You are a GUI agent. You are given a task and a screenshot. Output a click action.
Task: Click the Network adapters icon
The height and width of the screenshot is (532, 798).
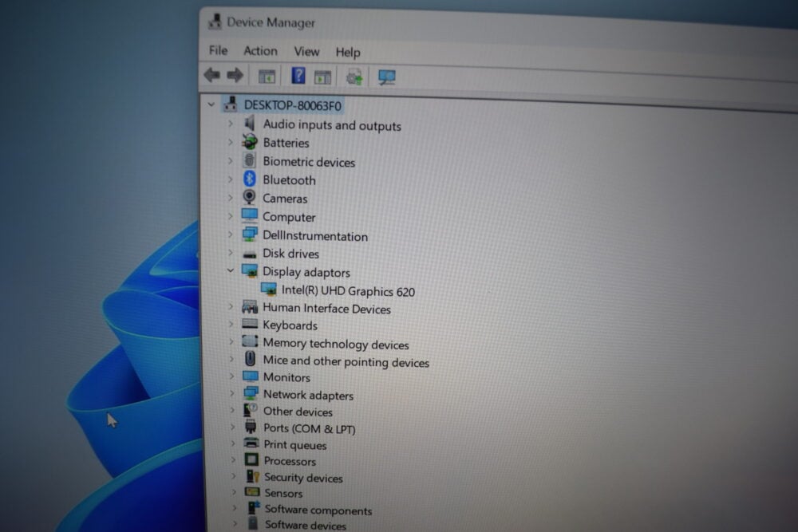pyautogui.click(x=251, y=393)
